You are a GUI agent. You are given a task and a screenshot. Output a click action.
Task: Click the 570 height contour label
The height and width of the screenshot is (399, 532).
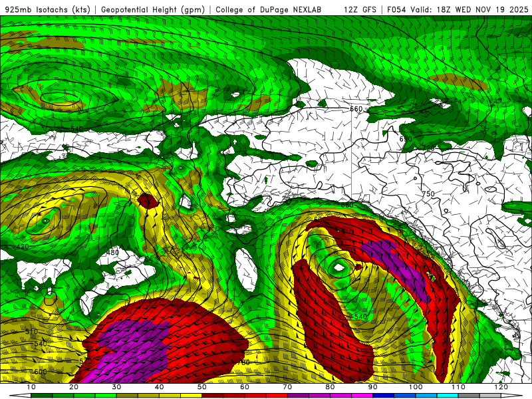coord(86,362)
